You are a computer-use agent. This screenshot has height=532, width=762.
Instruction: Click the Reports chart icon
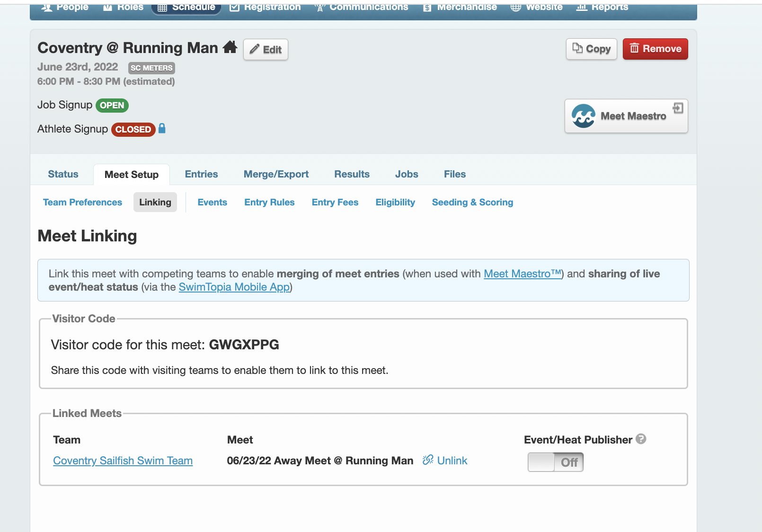(582, 7)
